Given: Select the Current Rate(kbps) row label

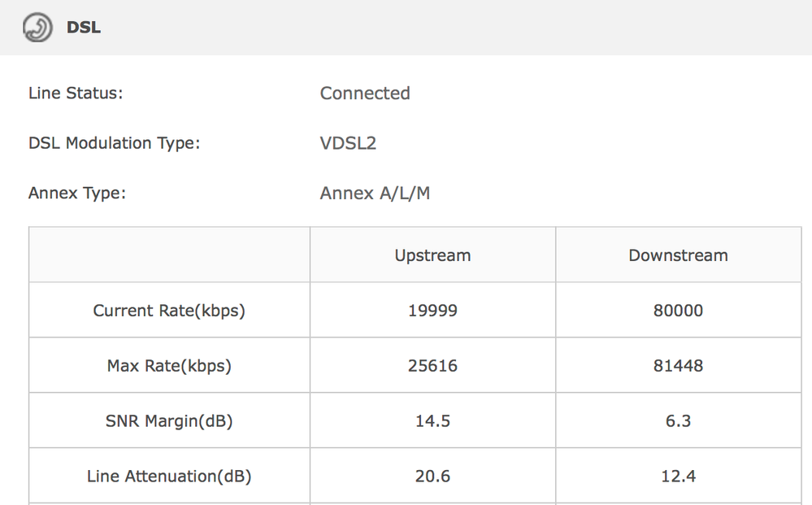Looking at the screenshot, I should (x=169, y=311).
